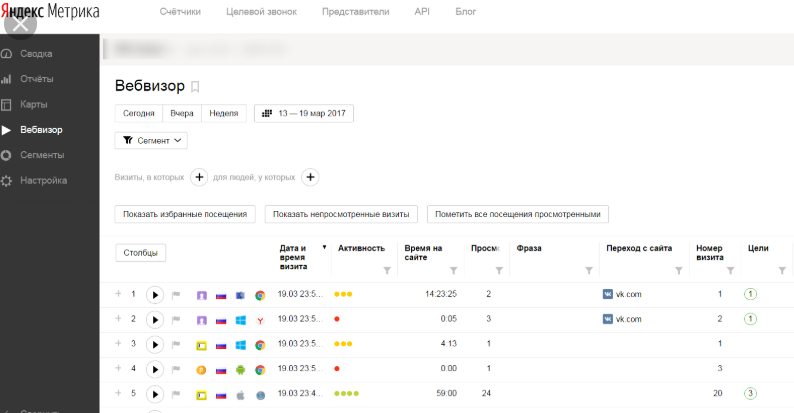Open the Сводка sidebar section
The image size is (794, 413).
click(x=36, y=54)
